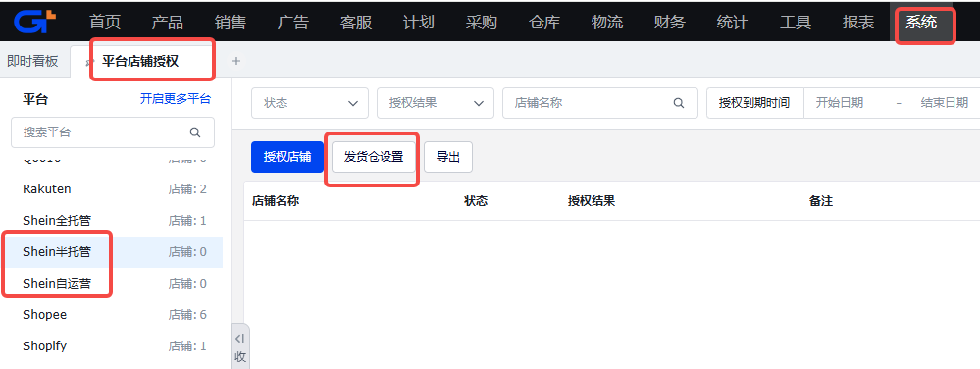Screen dimensions: 980x369
Task: Click 店铺: 2 count beside Rakuten
Action: tap(187, 188)
